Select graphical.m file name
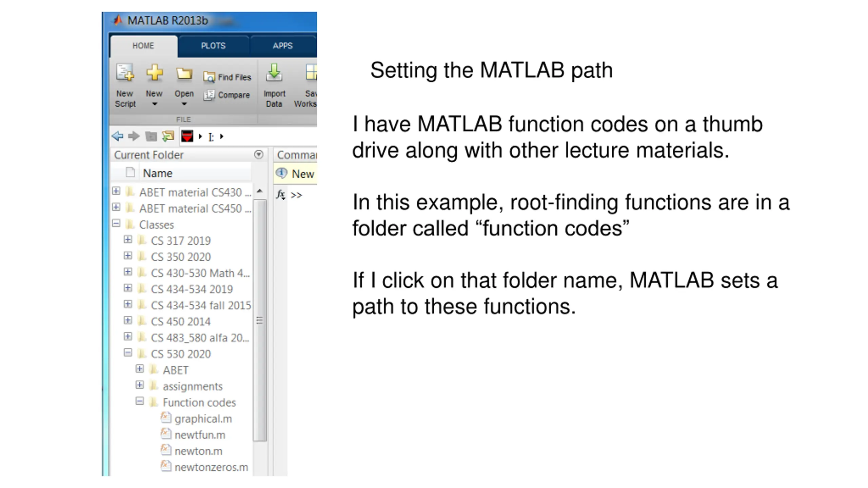Viewport: 868px width, 488px height. click(203, 419)
